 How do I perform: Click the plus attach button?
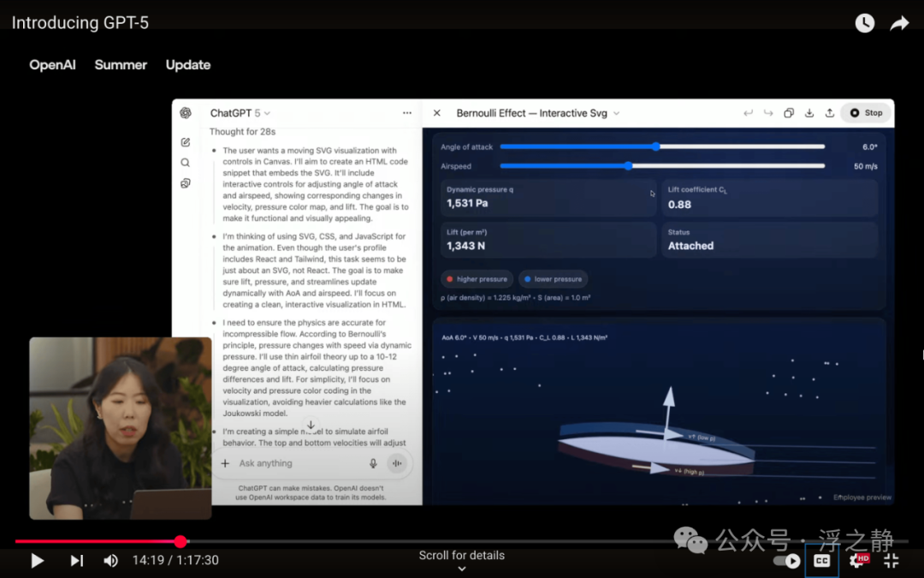tap(225, 463)
